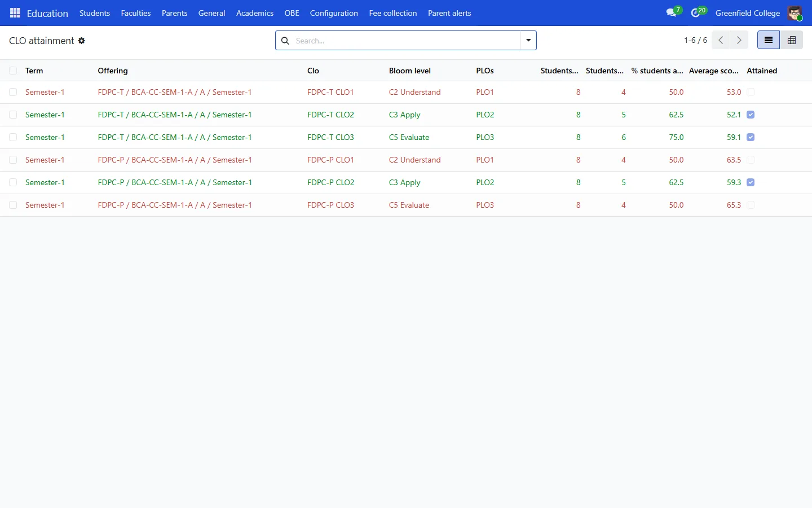Toggle Attained checkbox for FDPC-P CLO1
The width and height of the screenshot is (812, 508).
751,160
